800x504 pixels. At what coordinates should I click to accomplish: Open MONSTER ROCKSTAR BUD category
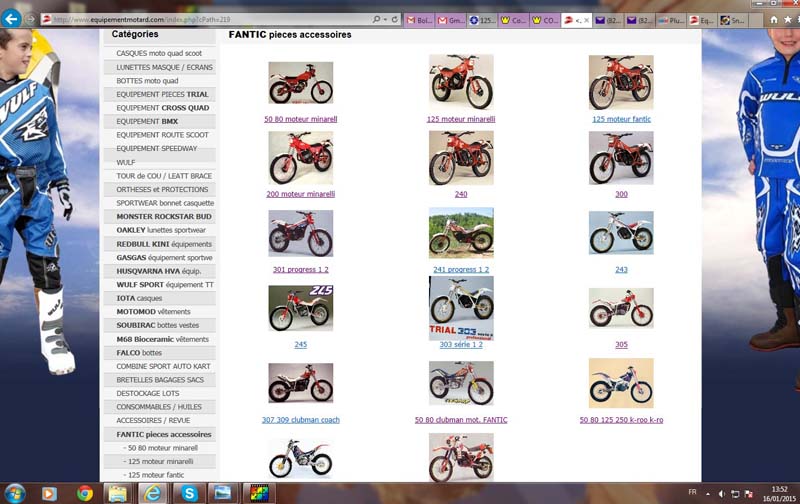159,216
